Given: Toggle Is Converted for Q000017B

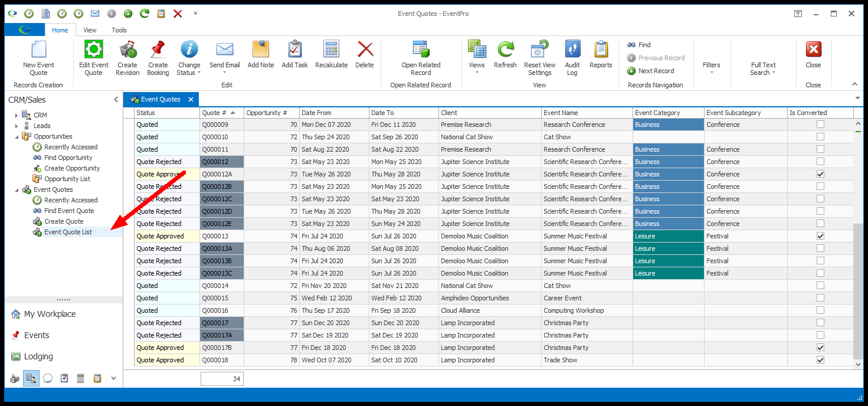Looking at the screenshot, I should [x=820, y=348].
